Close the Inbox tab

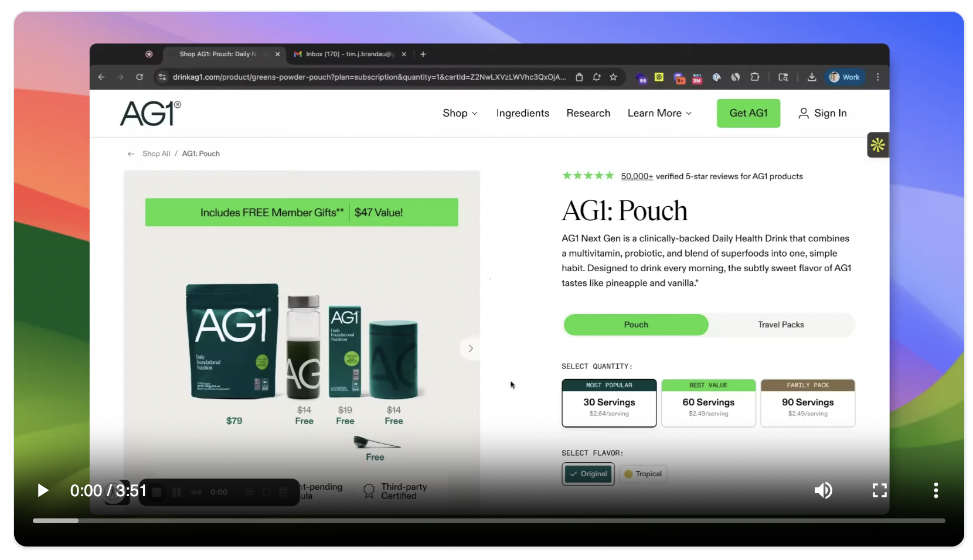pyautogui.click(x=404, y=54)
